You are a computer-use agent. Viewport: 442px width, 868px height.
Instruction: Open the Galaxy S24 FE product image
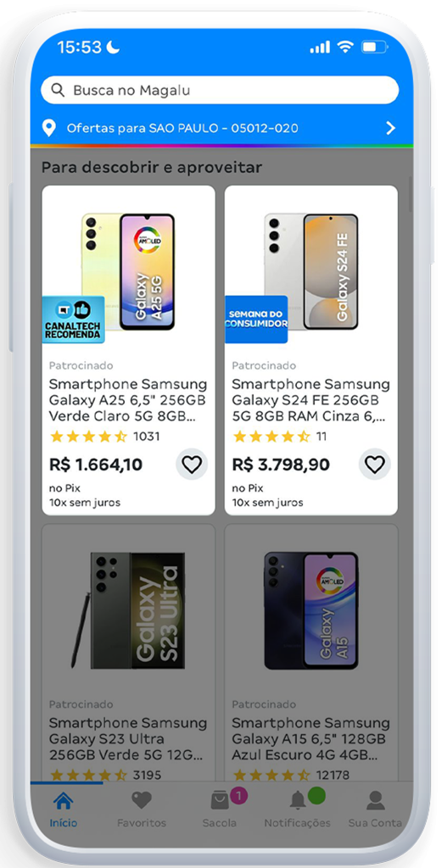tap(311, 272)
